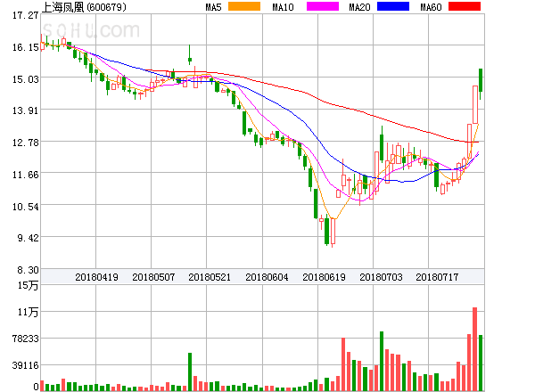Click the 16.15 price axis label

pos(26,47)
